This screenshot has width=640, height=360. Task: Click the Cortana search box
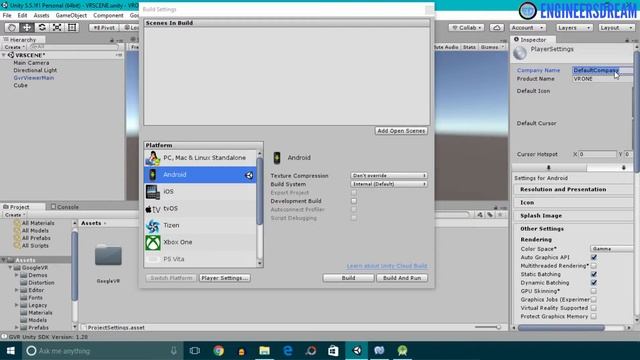click(101, 351)
